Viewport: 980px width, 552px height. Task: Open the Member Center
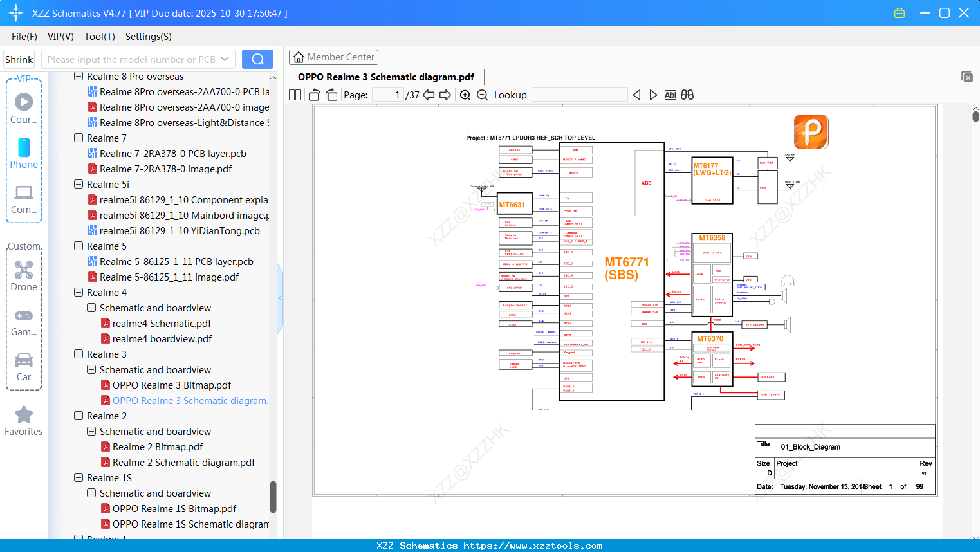coord(333,57)
